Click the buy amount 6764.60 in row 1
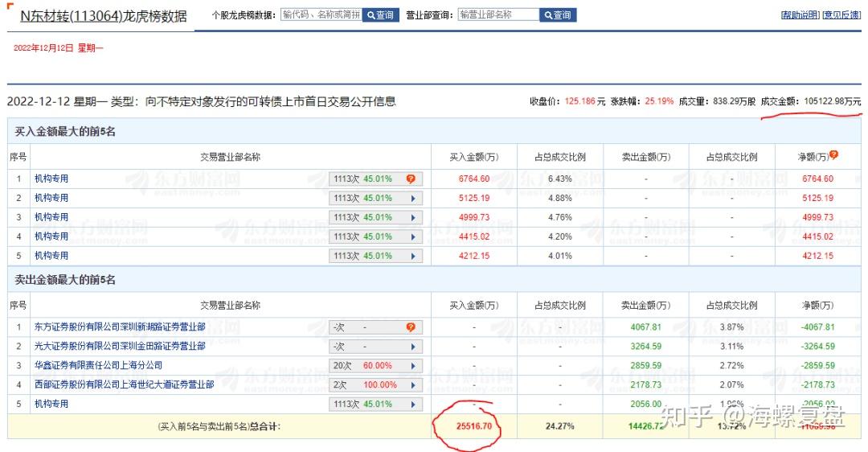This screenshot has width=868, height=452. 474,179
